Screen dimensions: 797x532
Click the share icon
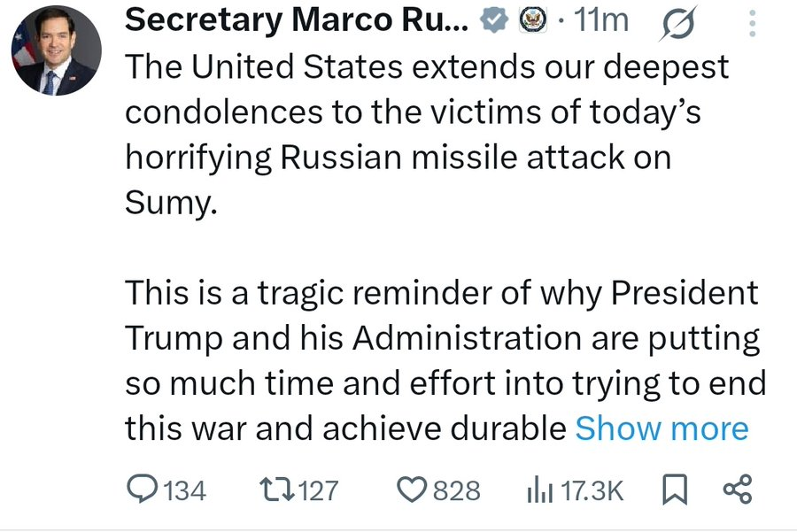tap(737, 490)
